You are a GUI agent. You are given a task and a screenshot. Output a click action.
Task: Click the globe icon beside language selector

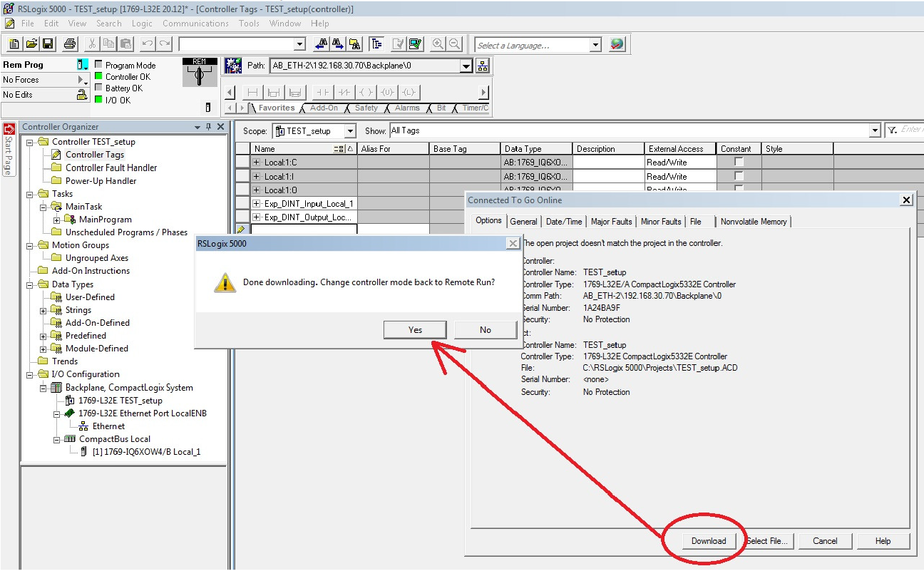617,44
